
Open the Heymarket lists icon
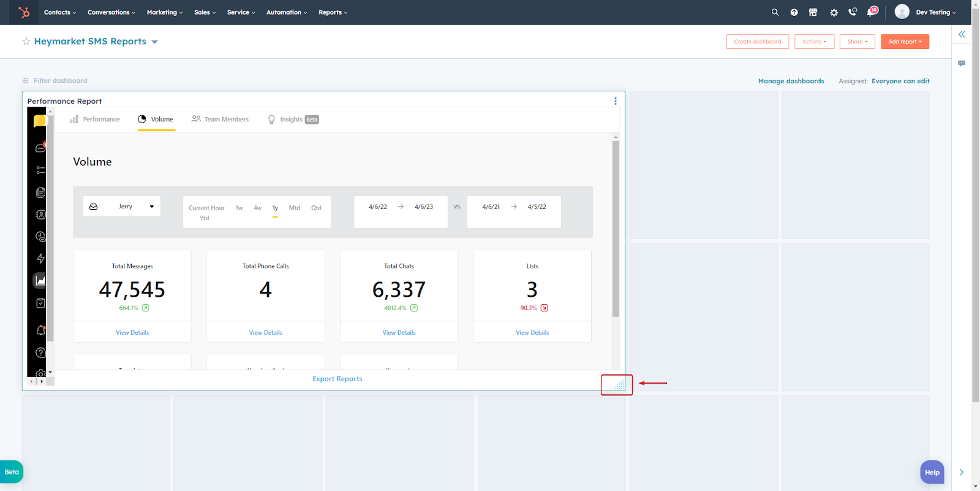40,170
